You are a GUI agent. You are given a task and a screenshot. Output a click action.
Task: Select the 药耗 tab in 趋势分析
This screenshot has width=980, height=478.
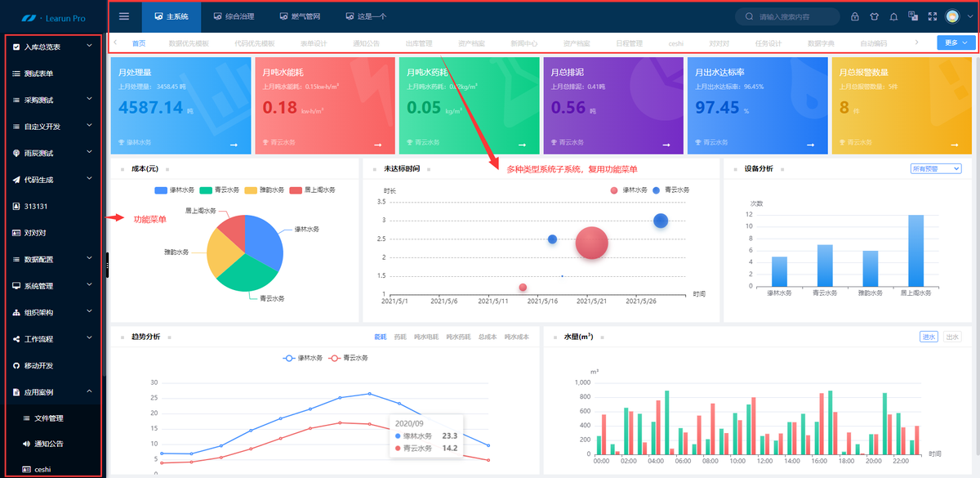pyautogui.click(x=400, y=337)
